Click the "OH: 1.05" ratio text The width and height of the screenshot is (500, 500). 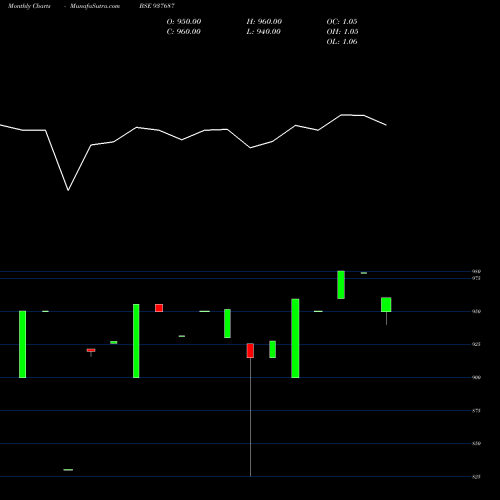[342, 32]
